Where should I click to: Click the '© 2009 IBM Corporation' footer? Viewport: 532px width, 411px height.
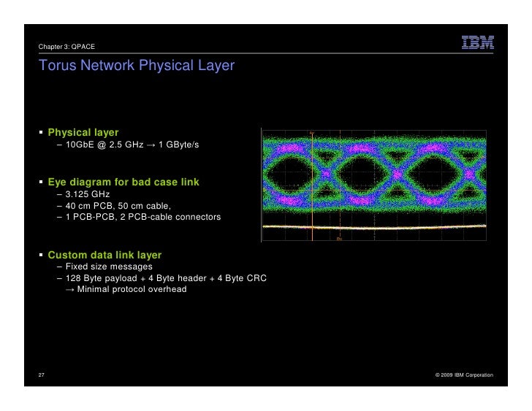[x=464, y=374]
